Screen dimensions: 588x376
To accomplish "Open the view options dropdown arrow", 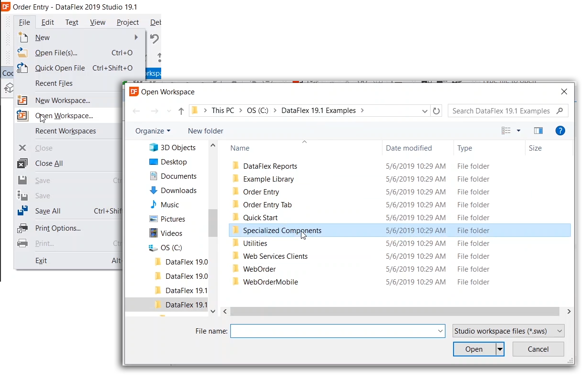I will coord(518,131).
